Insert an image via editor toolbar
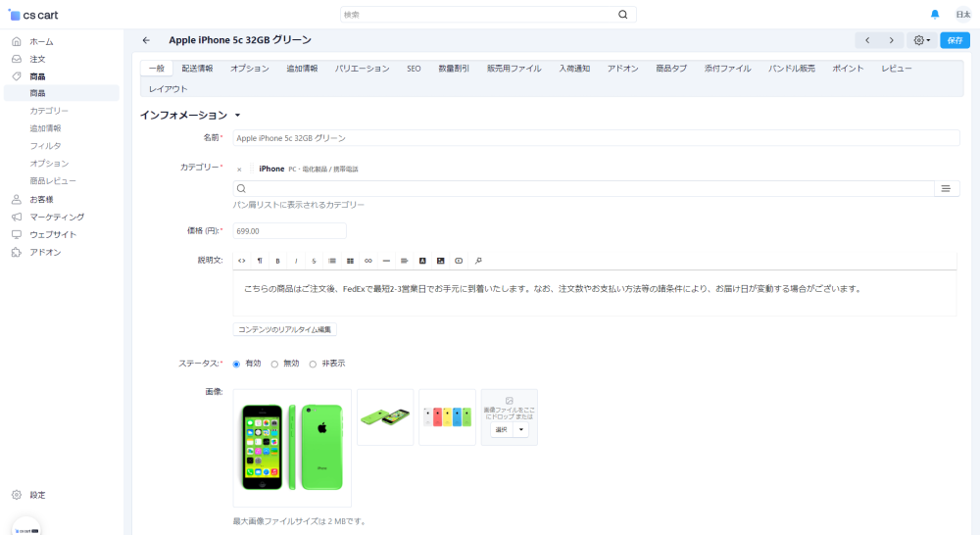The image size is (980, 535). click(441, 261)
